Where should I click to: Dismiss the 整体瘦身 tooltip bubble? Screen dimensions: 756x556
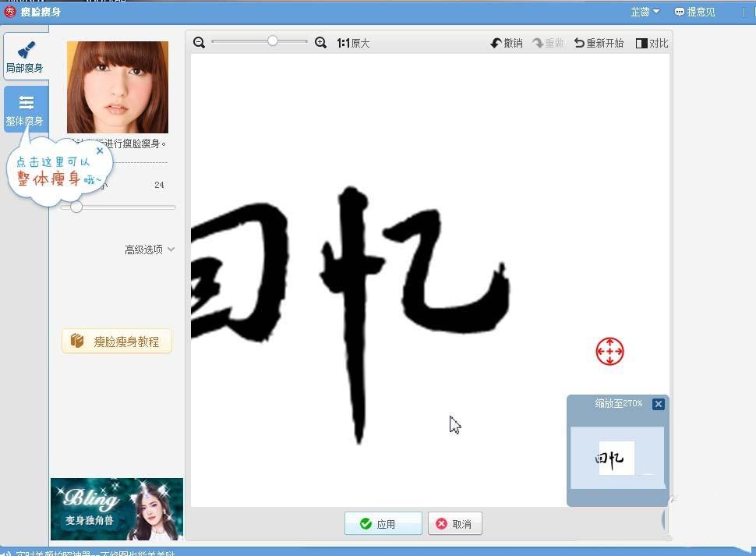click(x=100, y=151)
